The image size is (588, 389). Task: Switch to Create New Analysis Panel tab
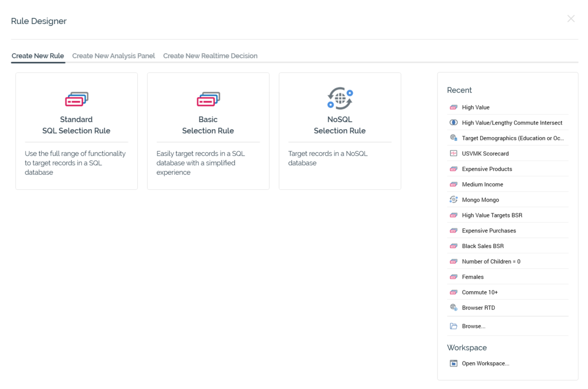113,56
